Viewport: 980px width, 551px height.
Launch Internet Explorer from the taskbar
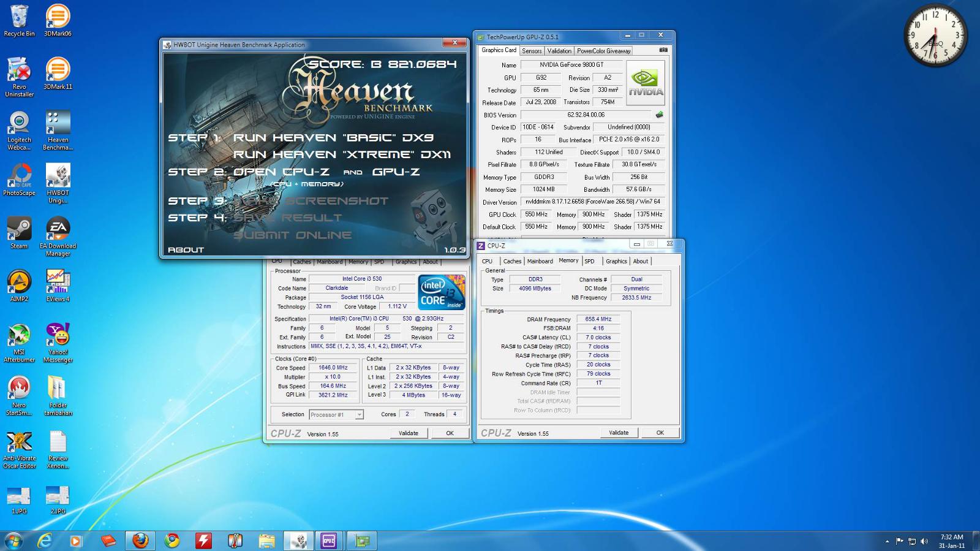coord(44,541)
